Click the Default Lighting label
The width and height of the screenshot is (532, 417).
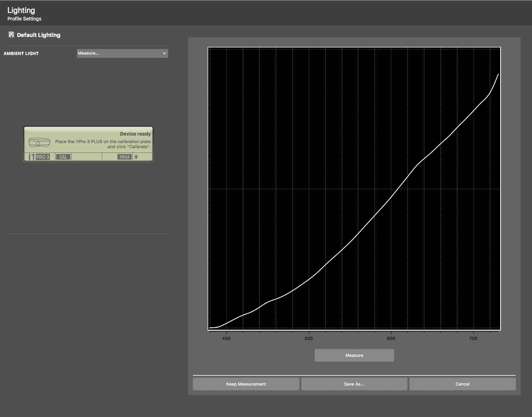(39, 35)
